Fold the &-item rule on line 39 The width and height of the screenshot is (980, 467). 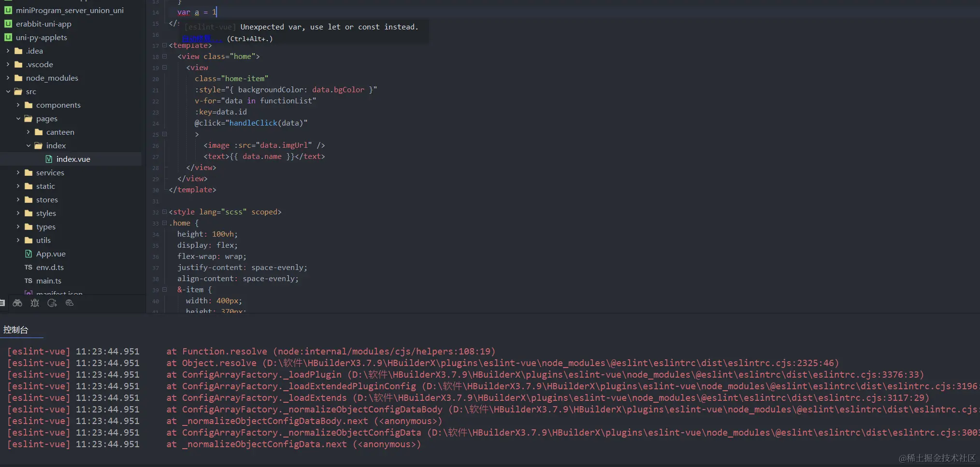click(x=164, y=290)
